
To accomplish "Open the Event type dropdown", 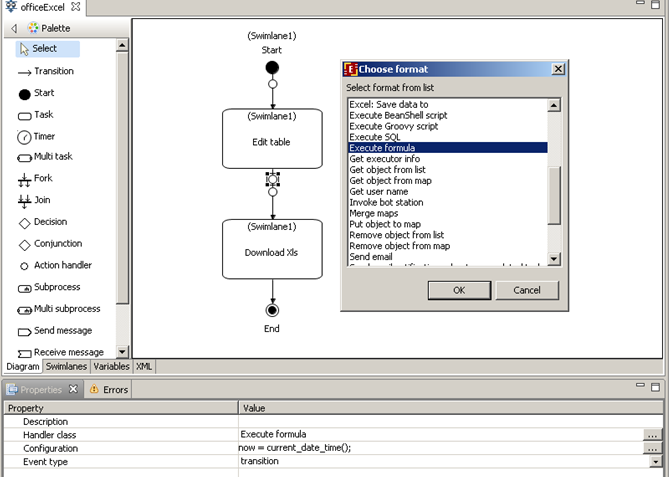I will tap(655, 462).
